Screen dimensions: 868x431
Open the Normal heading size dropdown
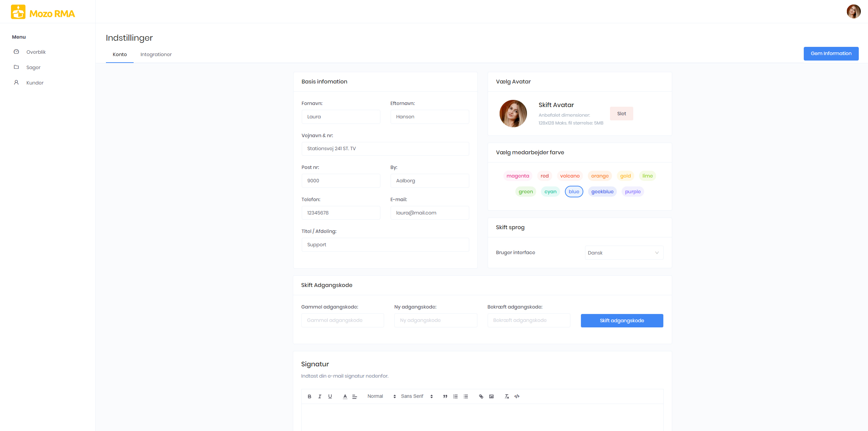[381, 396]
